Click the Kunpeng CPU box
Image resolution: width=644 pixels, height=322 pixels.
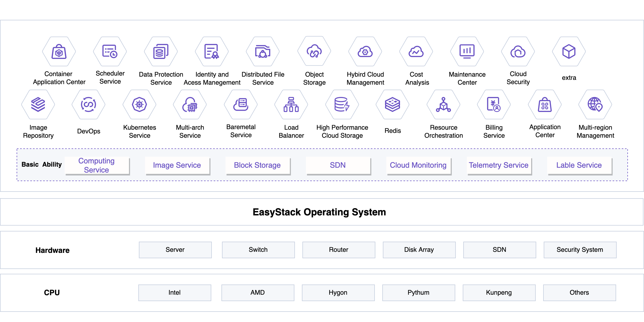pyautogui.click(x=499, y=293)
